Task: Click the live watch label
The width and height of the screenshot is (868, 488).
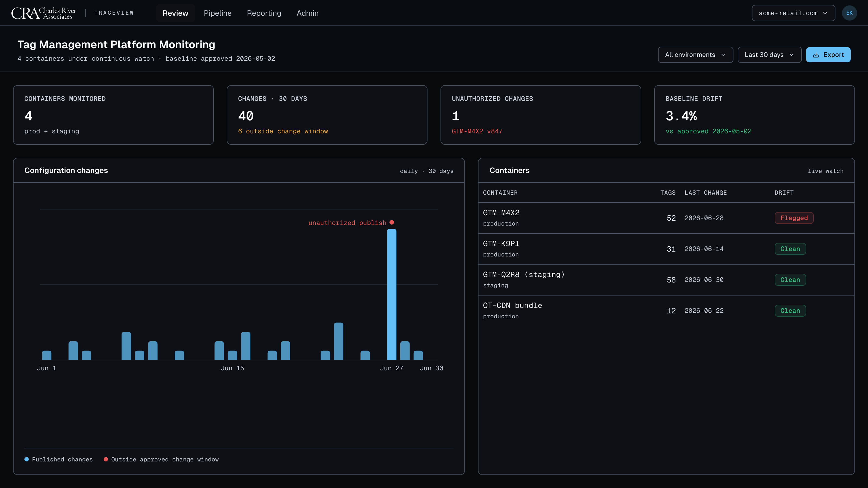Action: point(825,171)
